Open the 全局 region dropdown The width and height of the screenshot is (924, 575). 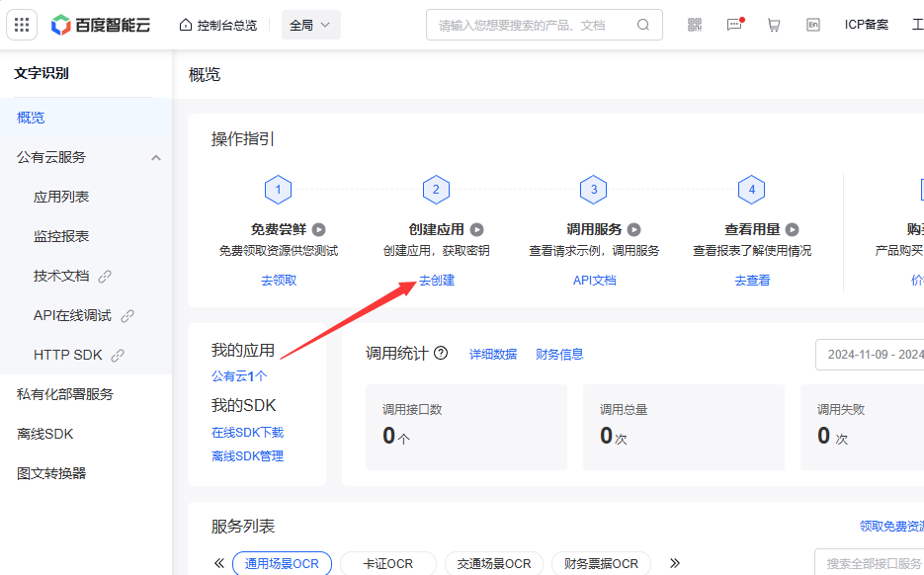[310, 25]
